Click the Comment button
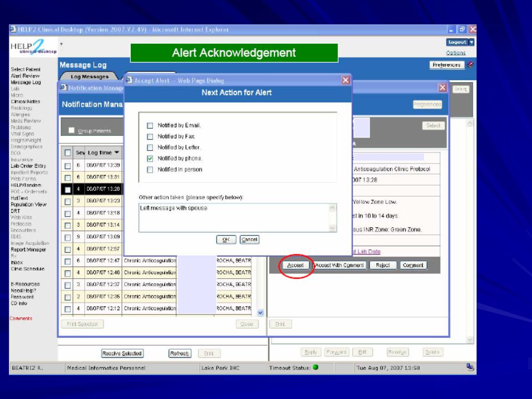The height and width of the screenshot is (399, 532). (x=413, y=265)
